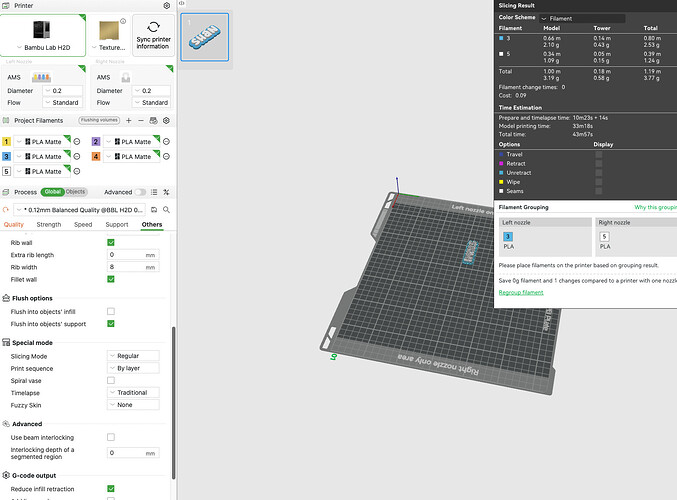
Task: Open right nozzle Flow dropdown
Action: coord(152,102)
